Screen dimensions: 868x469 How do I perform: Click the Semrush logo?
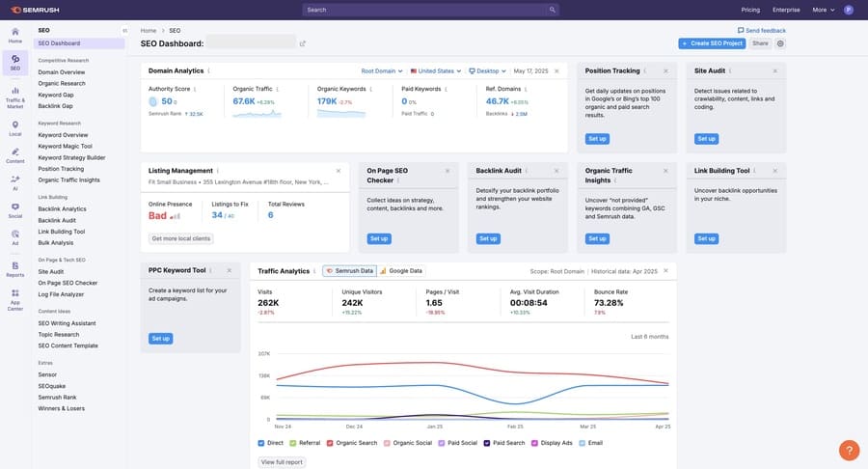pos(35,10)
